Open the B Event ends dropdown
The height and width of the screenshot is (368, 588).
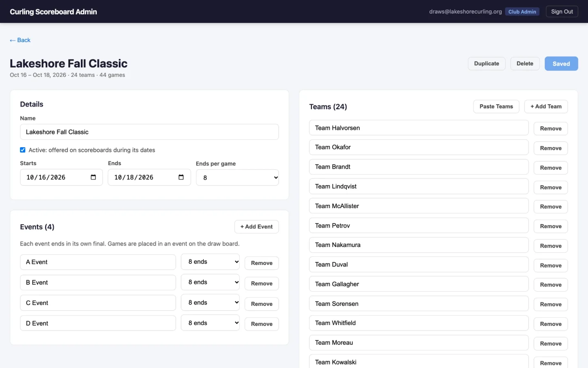click(210, 282)
